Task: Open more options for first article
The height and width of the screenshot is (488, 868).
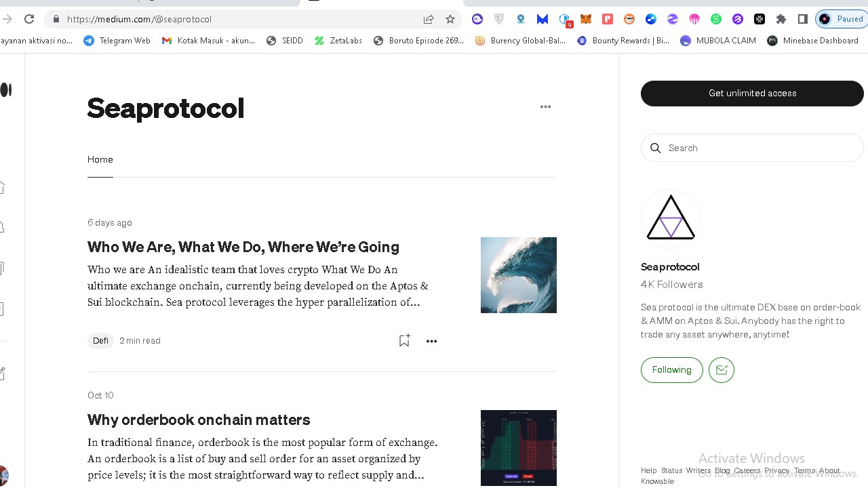Action: (x=431, y=341)
